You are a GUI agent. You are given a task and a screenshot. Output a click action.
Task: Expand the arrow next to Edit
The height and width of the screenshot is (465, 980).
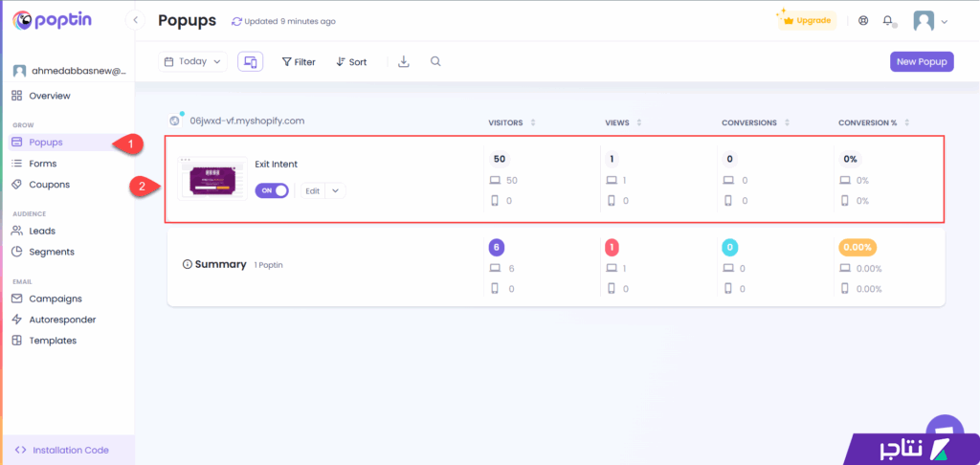point(335,191)
